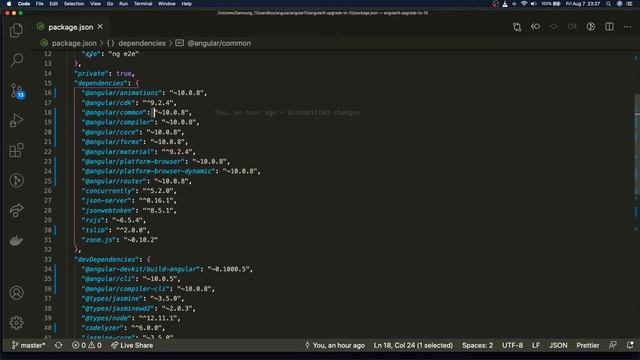Open the Terminal menu
The width and height of the screenshot is (640, 360).
click(143, 4)
